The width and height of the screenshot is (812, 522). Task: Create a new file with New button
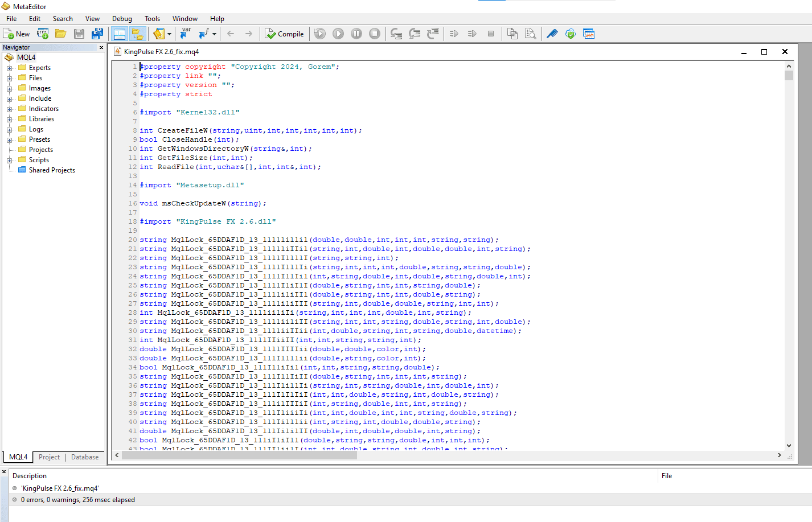coord(17,34)
